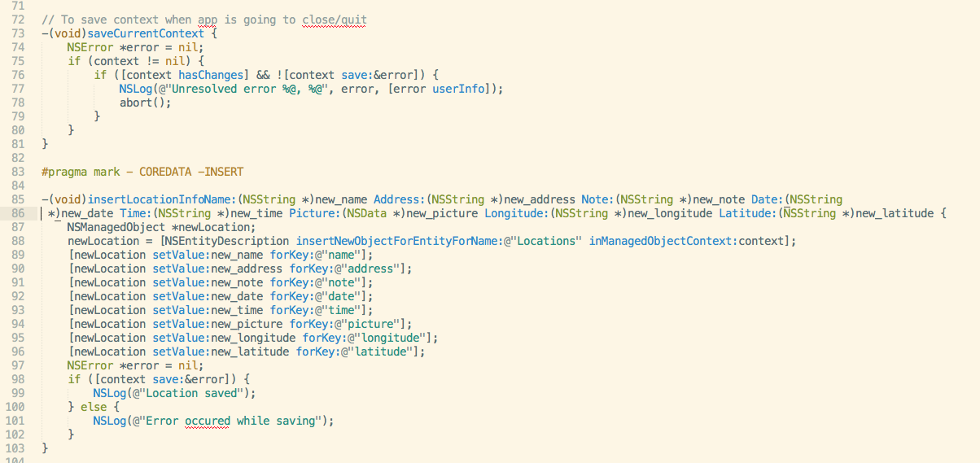Click "inManagedObjectContext:" on line 88
The height and width of the screenshot is (463, 980).
tap(663, 241)
